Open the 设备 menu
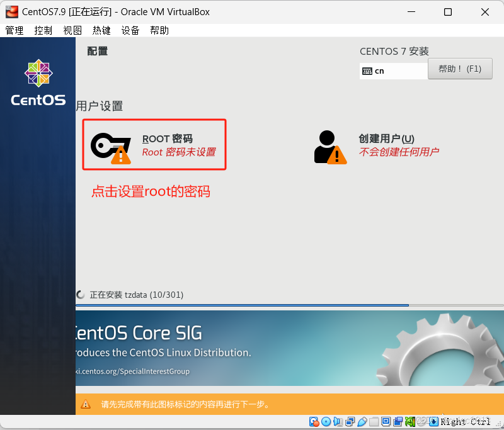Viewport: 504px width, 430px height. click(x=130, y=30)
